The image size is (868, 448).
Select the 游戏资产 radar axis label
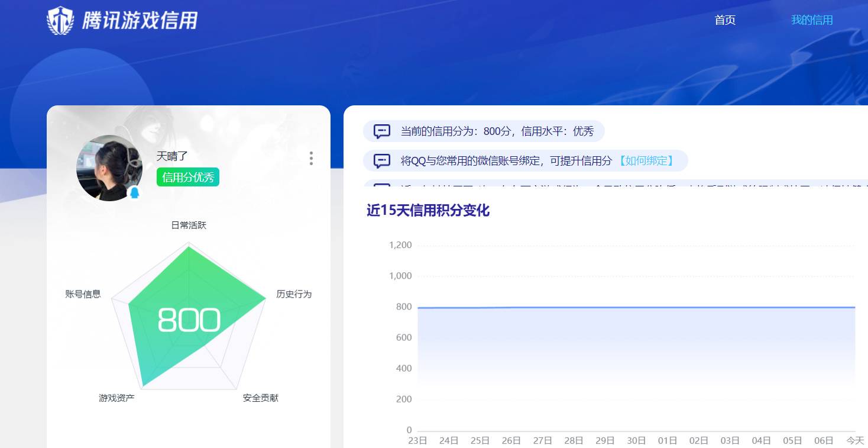click(116, 398)
